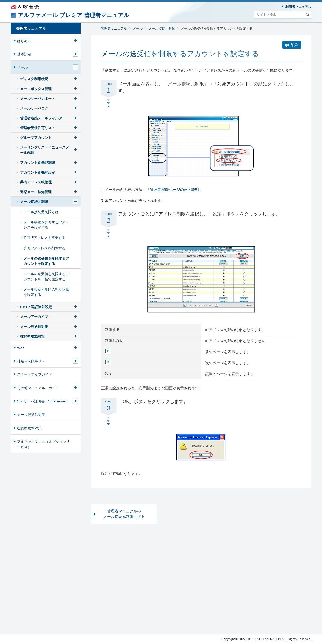Open メール接続元制限とは page
This screenshot has height=644, width=322.
[x=41, y=212]
